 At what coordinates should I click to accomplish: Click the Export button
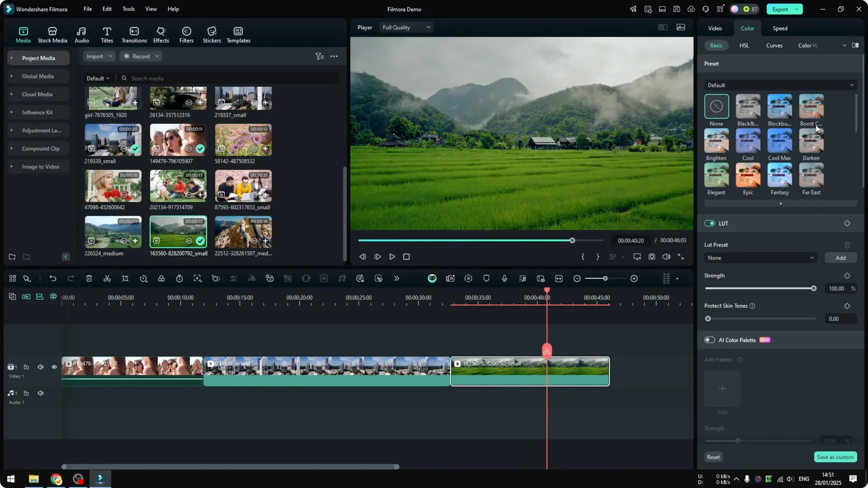[781, 9]
